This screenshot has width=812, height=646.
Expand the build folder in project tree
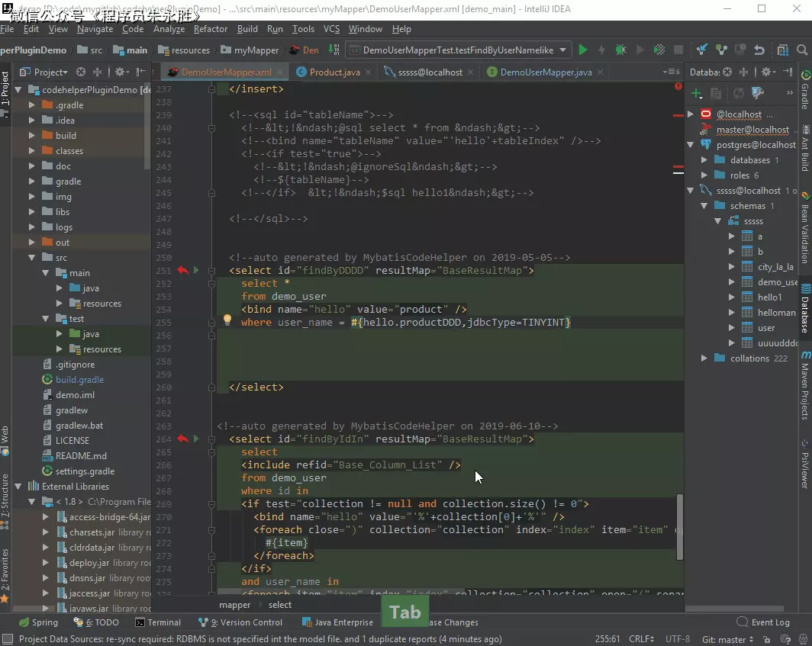(32, 136)
